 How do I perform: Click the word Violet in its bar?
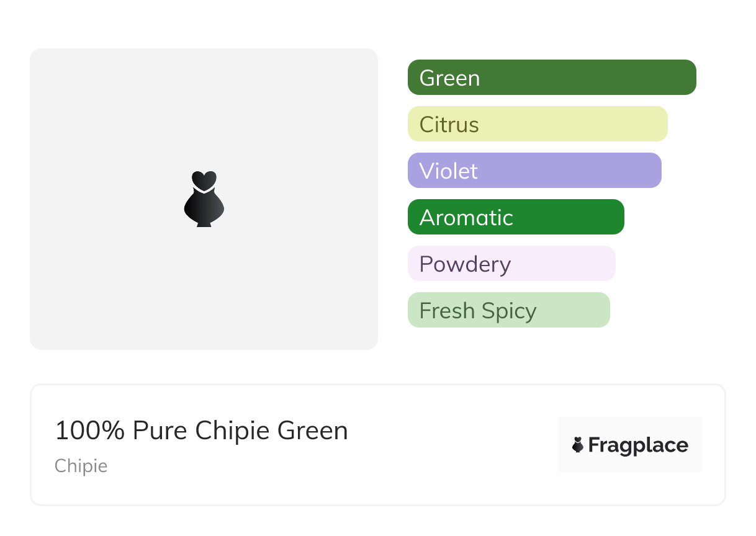tap(448, 171)
